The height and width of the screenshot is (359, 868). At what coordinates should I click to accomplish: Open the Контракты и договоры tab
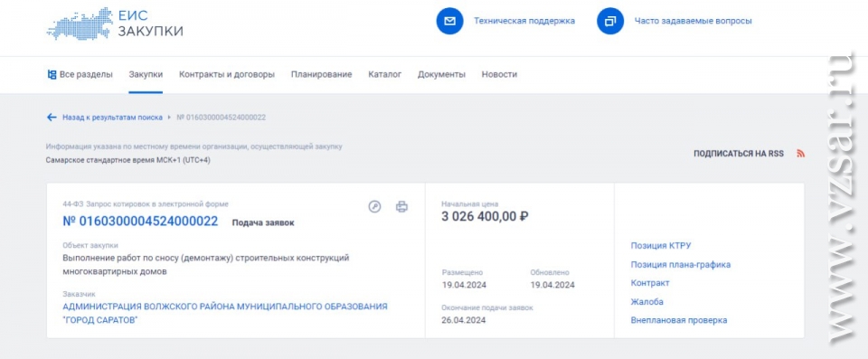point(227,74)
